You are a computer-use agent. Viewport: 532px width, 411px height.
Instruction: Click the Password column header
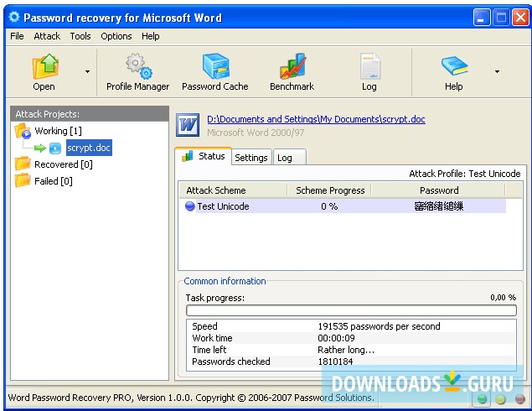tap(439, 190)
